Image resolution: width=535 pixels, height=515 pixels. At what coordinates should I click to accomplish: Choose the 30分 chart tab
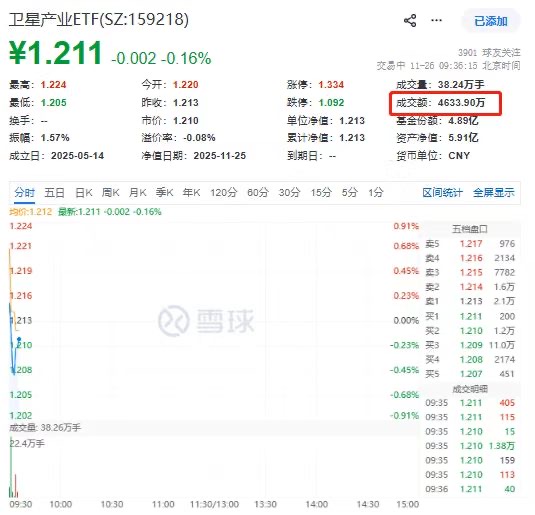289,192
